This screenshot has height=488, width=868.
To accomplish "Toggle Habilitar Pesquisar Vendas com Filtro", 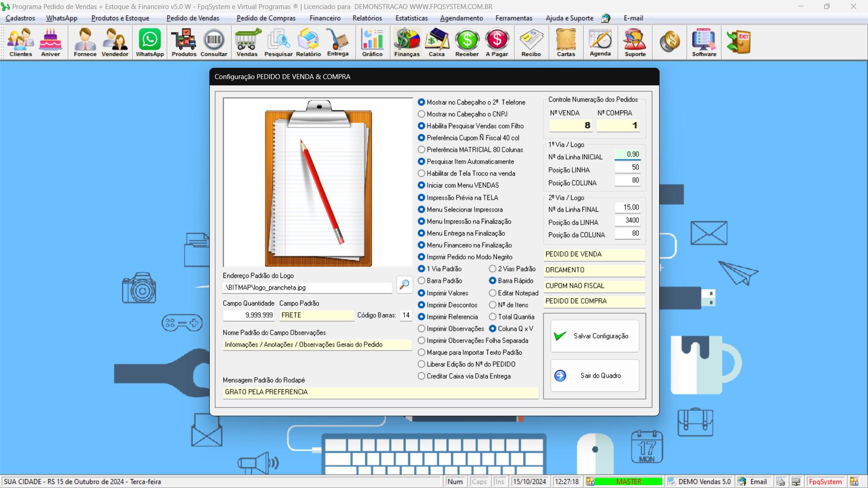I will pos(421,126).
